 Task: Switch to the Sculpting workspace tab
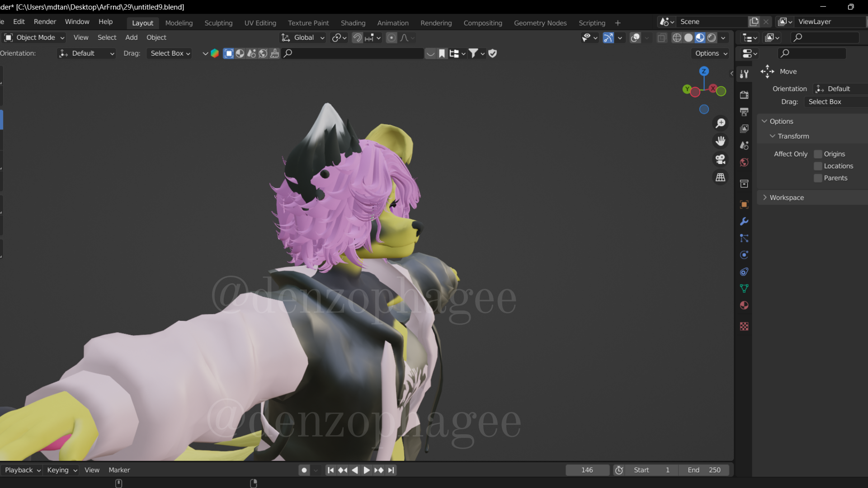tap(218, 23)
